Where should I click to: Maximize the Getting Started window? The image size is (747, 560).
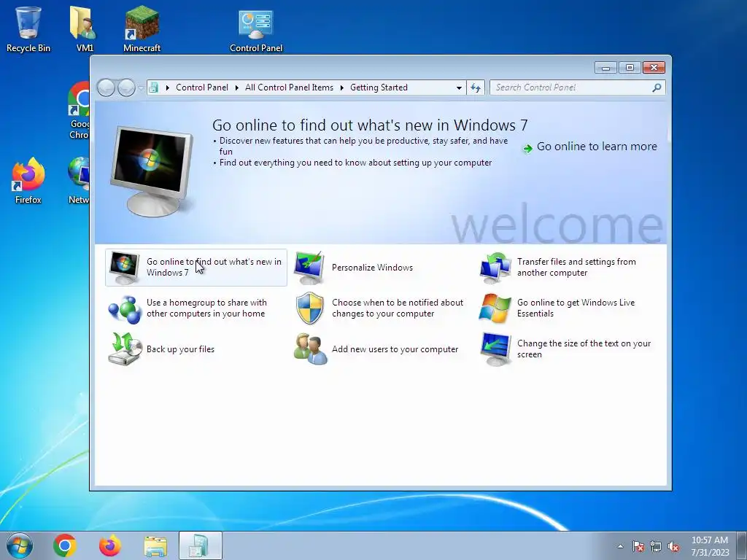point(630,68)
